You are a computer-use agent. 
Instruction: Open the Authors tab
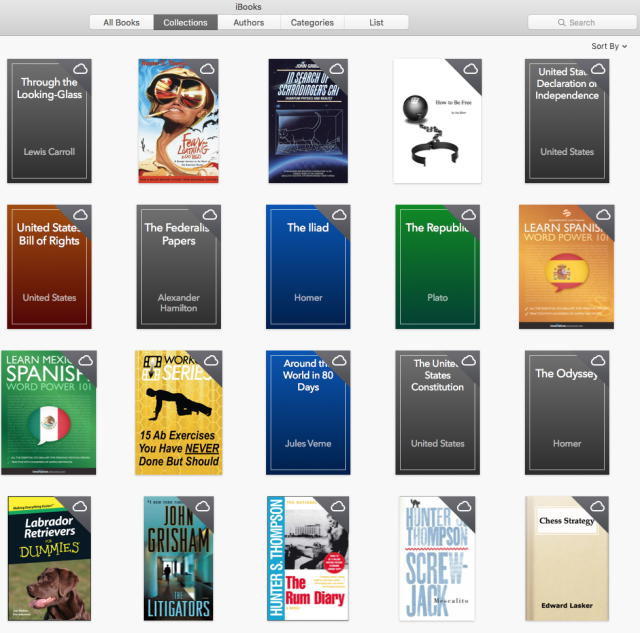pyautogui.click(x=249, y=22)
